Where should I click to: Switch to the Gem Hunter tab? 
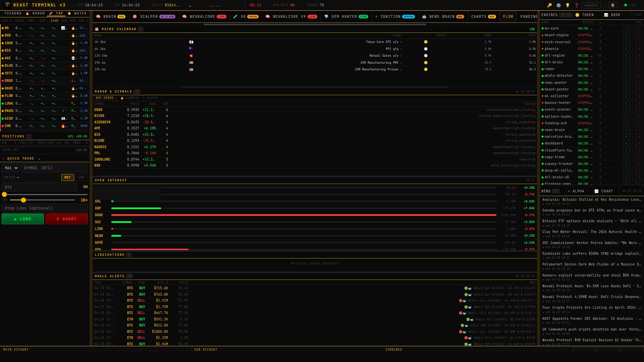point(345,16)
